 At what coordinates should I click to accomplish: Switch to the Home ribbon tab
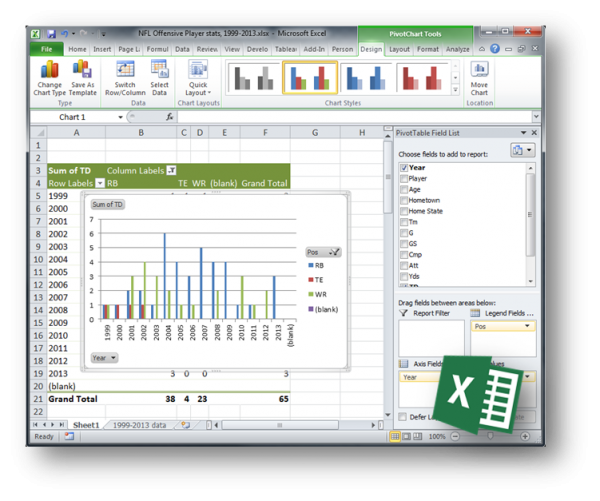tap(77, 49)
